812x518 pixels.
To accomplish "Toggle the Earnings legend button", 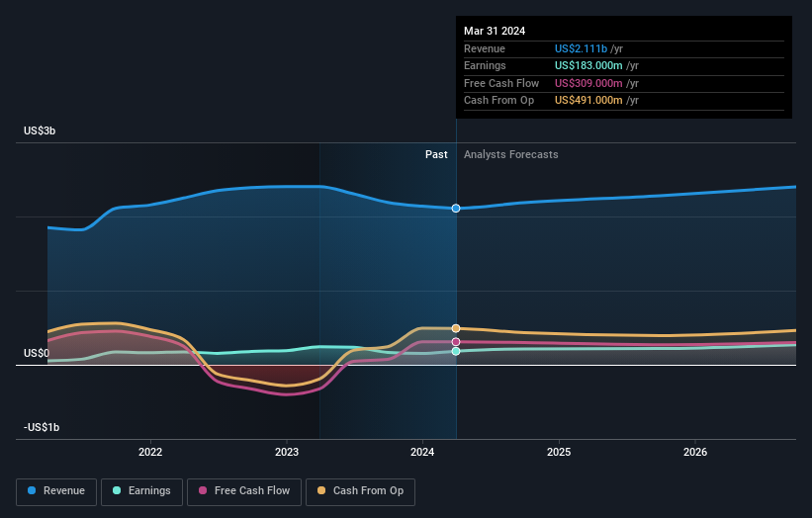I will pyautogui.click(x=141, y=491).
